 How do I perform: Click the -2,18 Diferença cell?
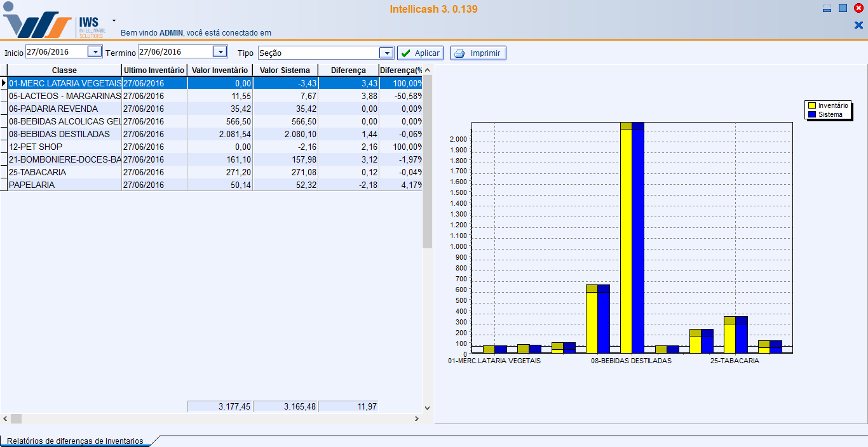(x=348, y=185)
